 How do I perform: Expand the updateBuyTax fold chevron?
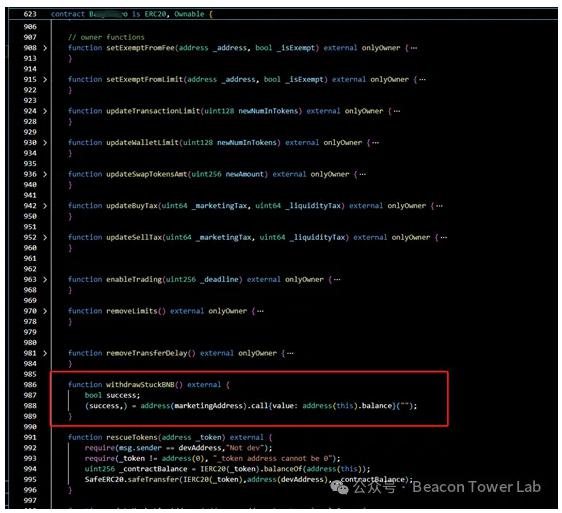coord(45,205)
